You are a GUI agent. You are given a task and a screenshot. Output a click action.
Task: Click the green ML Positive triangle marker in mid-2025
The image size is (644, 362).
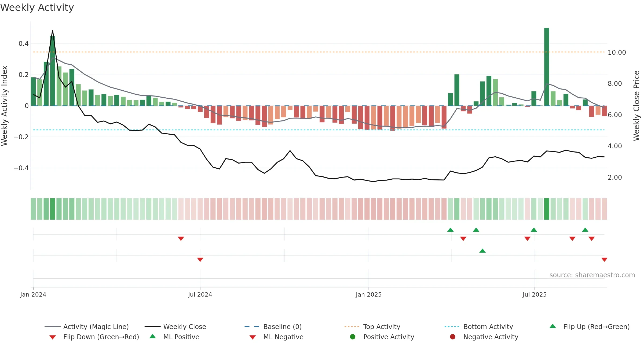click(482, 251)
